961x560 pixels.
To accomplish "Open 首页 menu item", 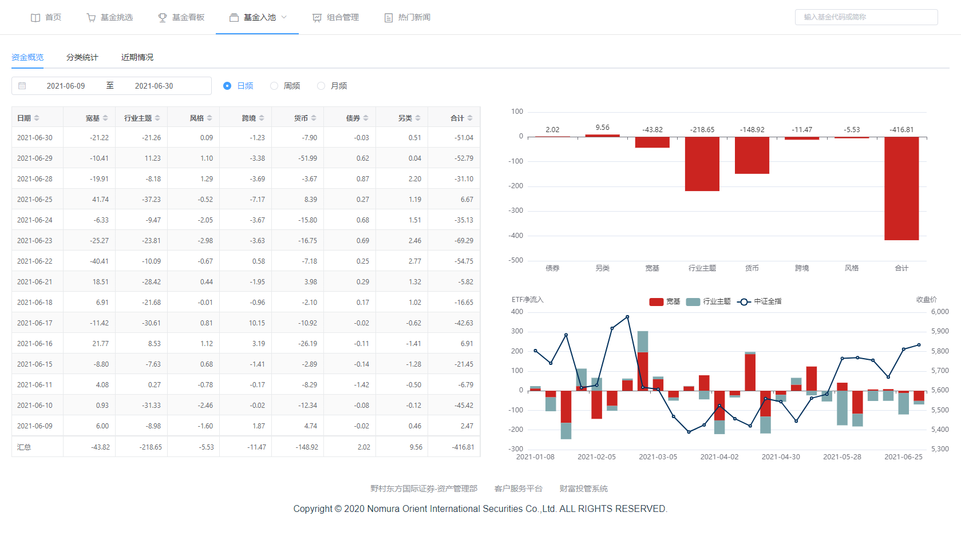I will tap(46, 18).
